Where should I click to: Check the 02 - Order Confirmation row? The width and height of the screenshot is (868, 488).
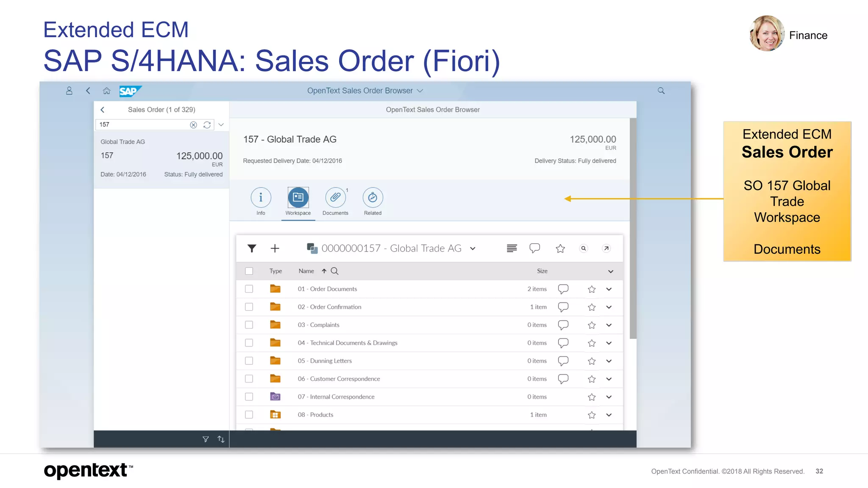pyautogui.click(x=249, y=307)
